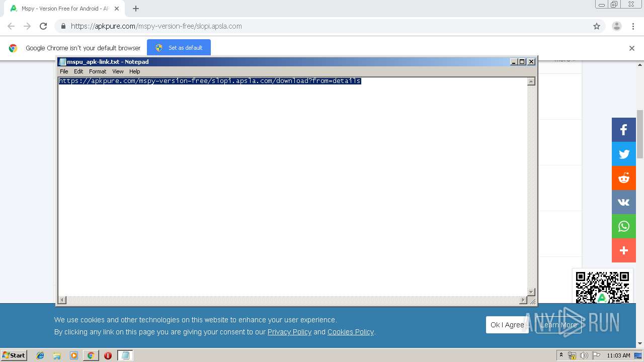Set Chrome as default browser

pyautogui.click(x=179, y=48)
